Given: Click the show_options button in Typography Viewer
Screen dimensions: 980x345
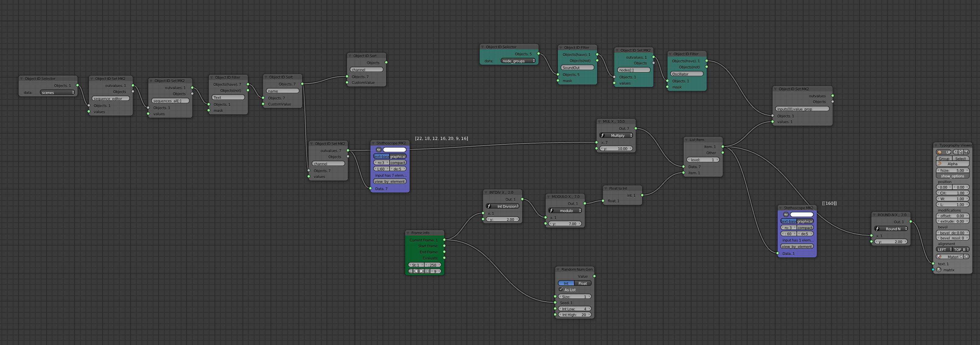Looking at the screenshot, I should tap(953, 176).
